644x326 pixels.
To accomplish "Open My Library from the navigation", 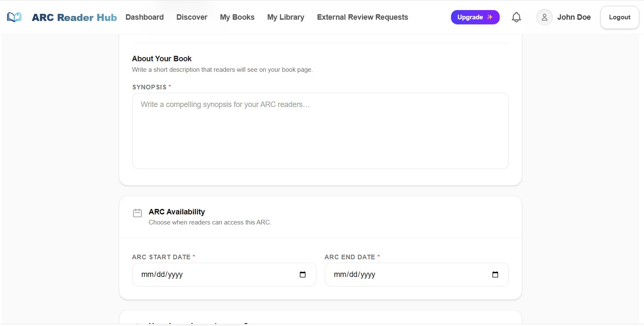I will coord(286,17).
